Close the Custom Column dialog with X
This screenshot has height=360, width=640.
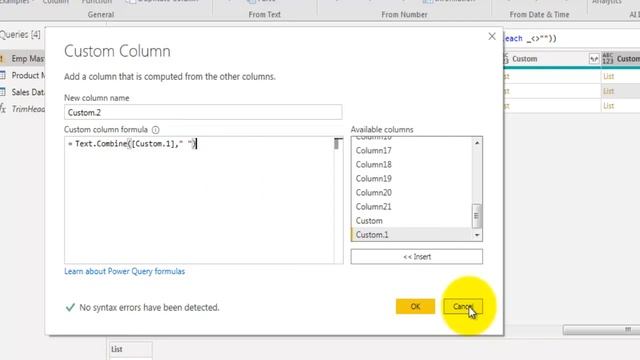tap(492, 36)
